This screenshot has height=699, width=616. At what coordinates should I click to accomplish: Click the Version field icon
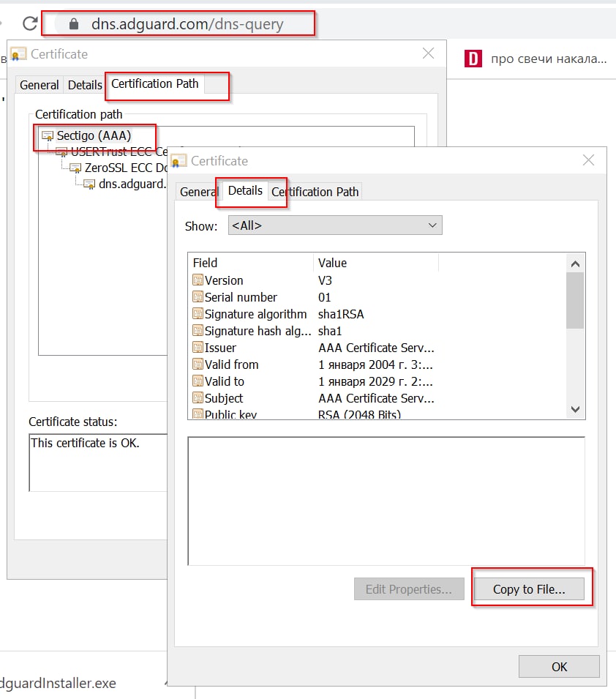(x=198, y=280)
